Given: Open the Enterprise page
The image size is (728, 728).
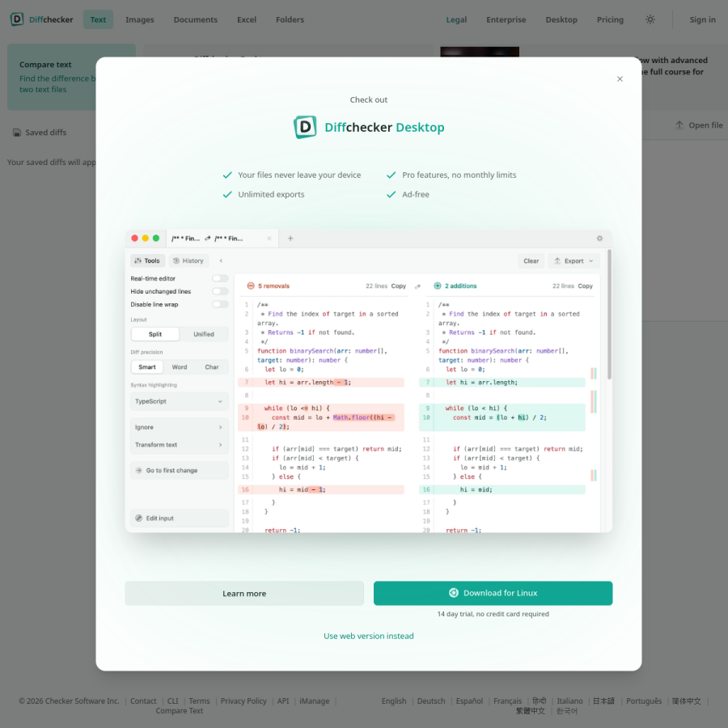Looking at the screenshot, I should (x=506, y=19).
